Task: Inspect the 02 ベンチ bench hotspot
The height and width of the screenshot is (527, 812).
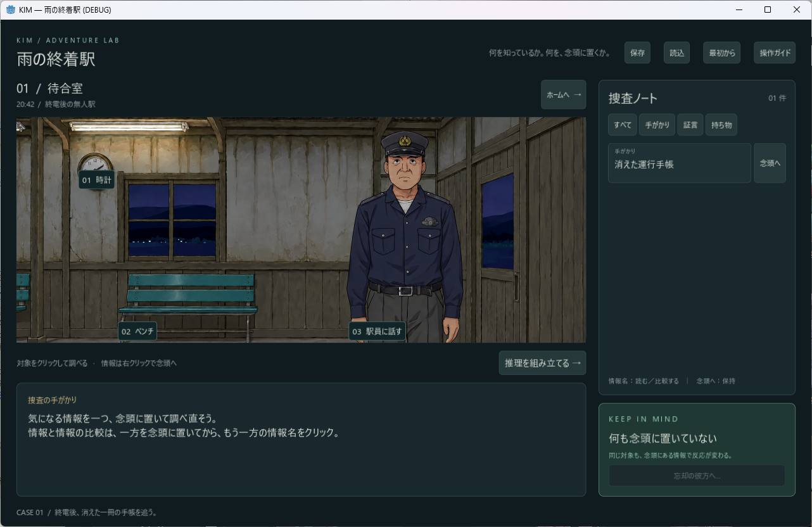Action: [x=137, y=331]
